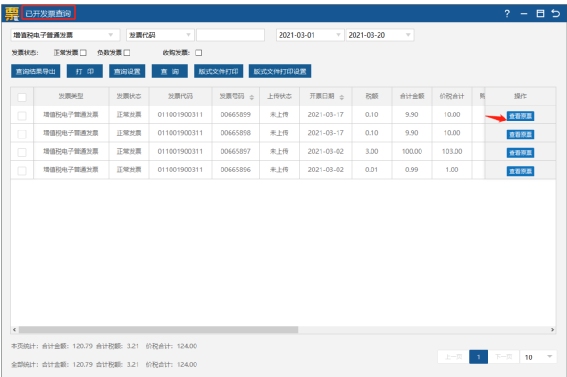Viewport: 567px width, 377px height.
Task: Click tax cell 3.00
Action: (372, 151)
